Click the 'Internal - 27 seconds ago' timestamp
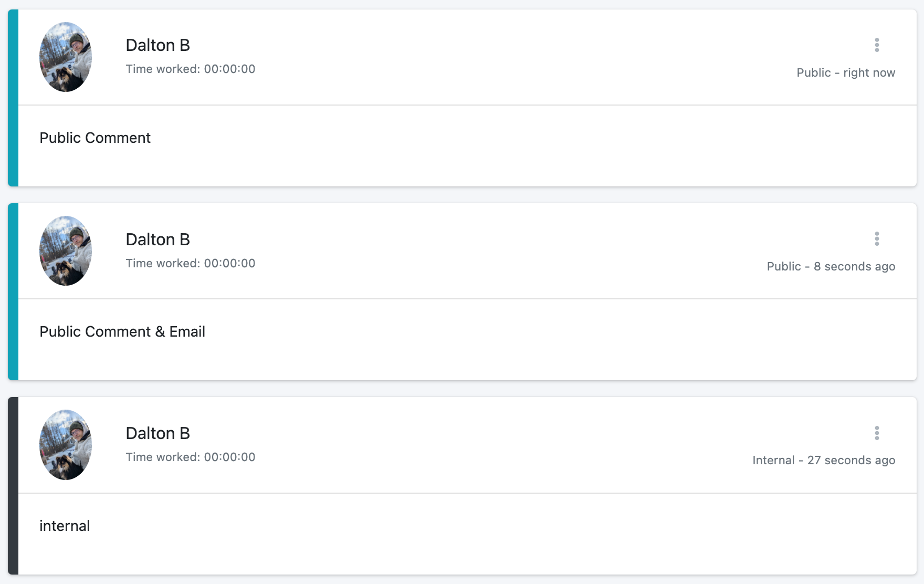Viewport: 924px width, 584px height. point(824,460)
